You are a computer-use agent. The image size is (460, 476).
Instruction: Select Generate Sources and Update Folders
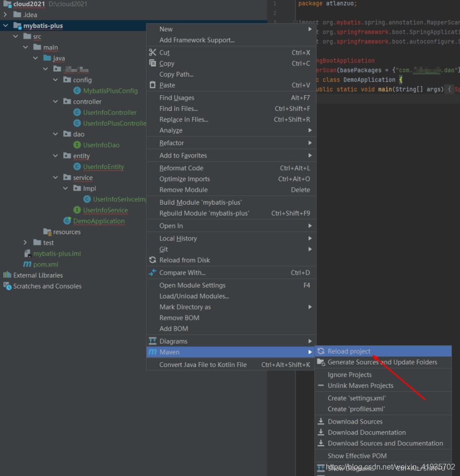(x=382, y=362)
